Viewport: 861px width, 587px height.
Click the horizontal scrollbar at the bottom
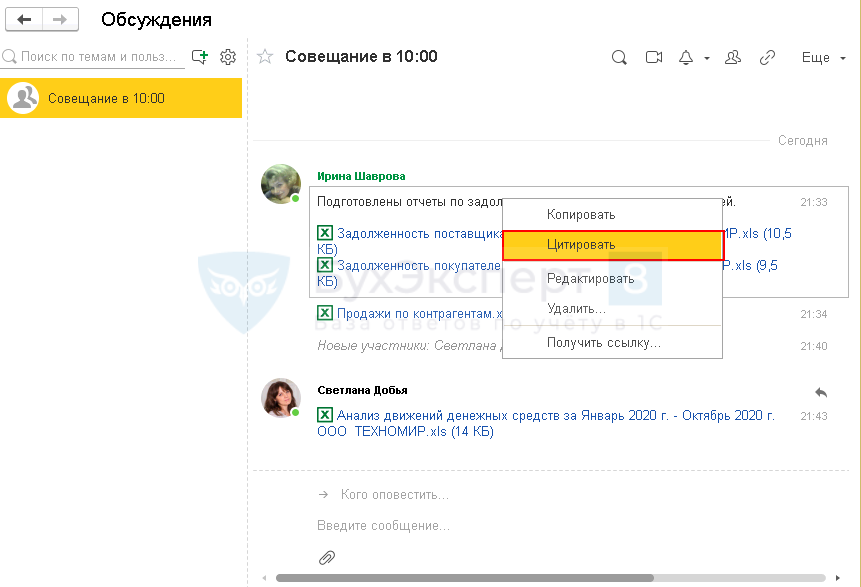coord(465,578)
